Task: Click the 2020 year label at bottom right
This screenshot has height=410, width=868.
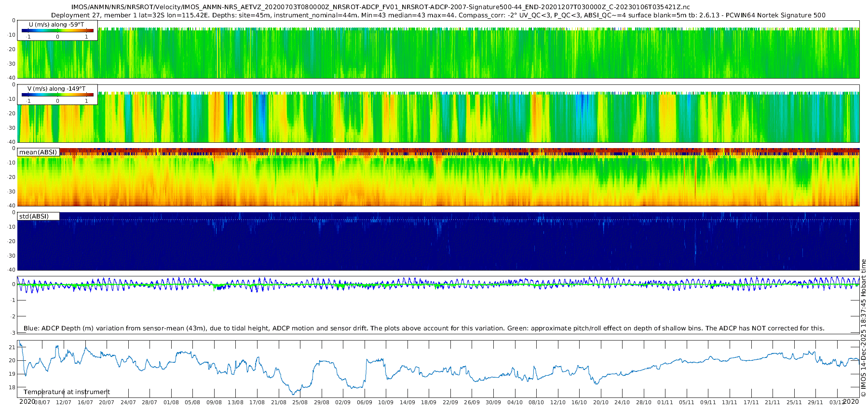Action: click(x=851, y=402)
